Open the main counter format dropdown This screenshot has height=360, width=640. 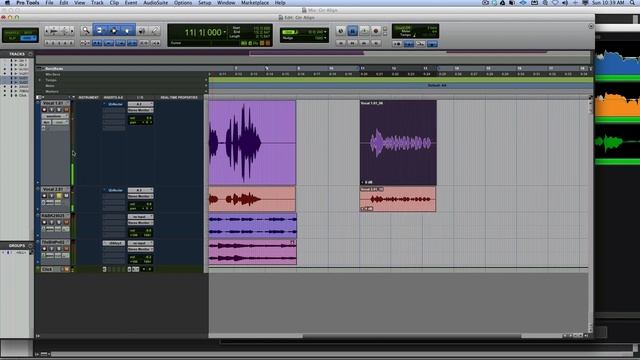tap(224, 32)
